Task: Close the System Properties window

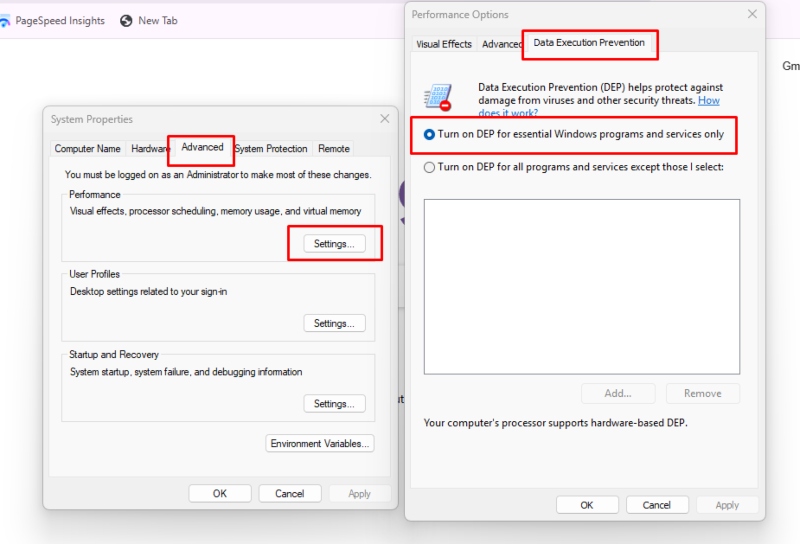Action: pos(385,119)
